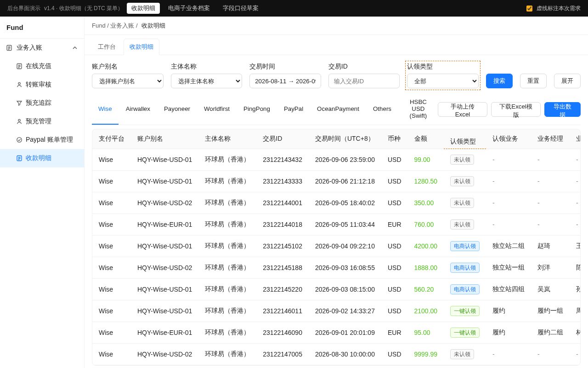Collapse the 业务入账 menu chevron
Viewport: 588px width, 368px height.
tap(75, 48)
